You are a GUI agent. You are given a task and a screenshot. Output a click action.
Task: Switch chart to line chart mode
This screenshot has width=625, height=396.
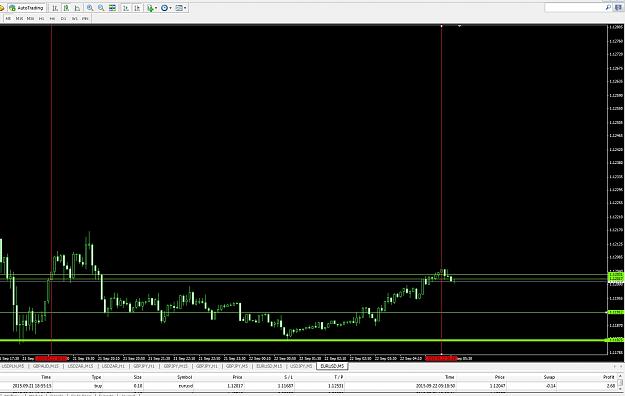77,8
